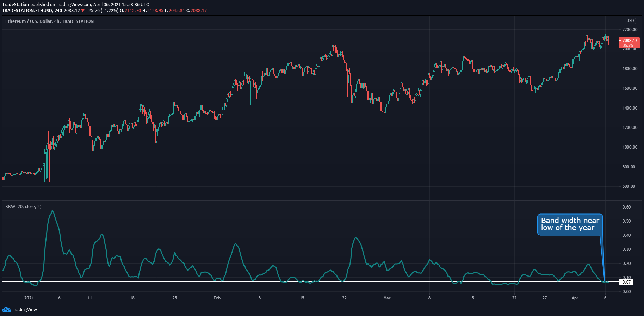Screen dimensions: 644x316
Task: Click the 800.00 price axis label
Action: pos(629,167)
